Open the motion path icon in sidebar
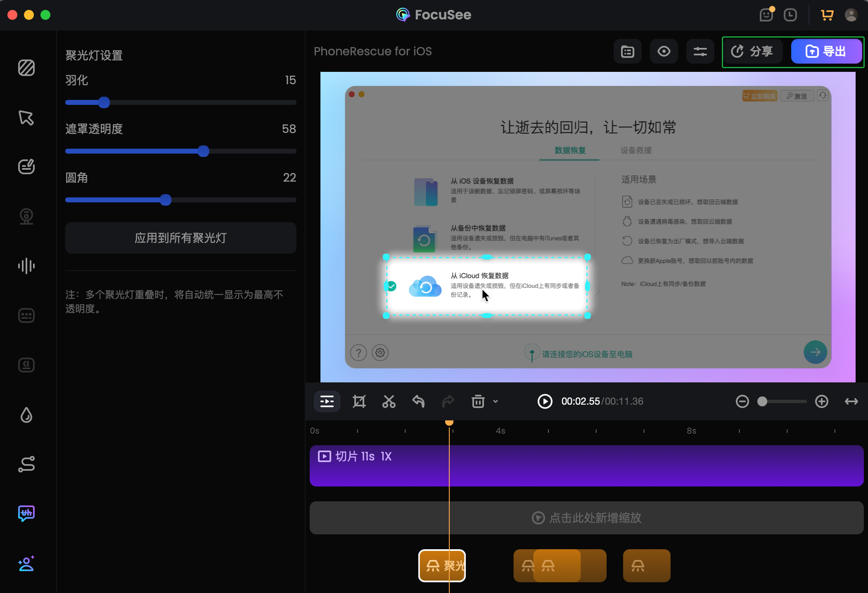868x593 pixels. coord(26,464)
